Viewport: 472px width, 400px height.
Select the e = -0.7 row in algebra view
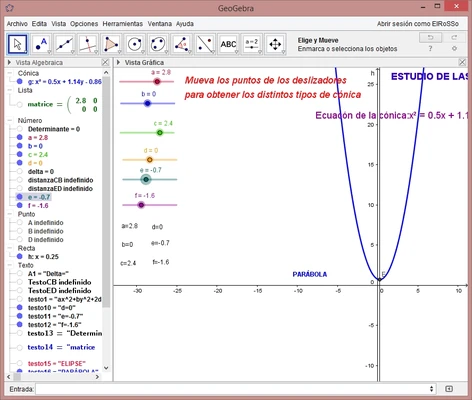tap(39, 197)
